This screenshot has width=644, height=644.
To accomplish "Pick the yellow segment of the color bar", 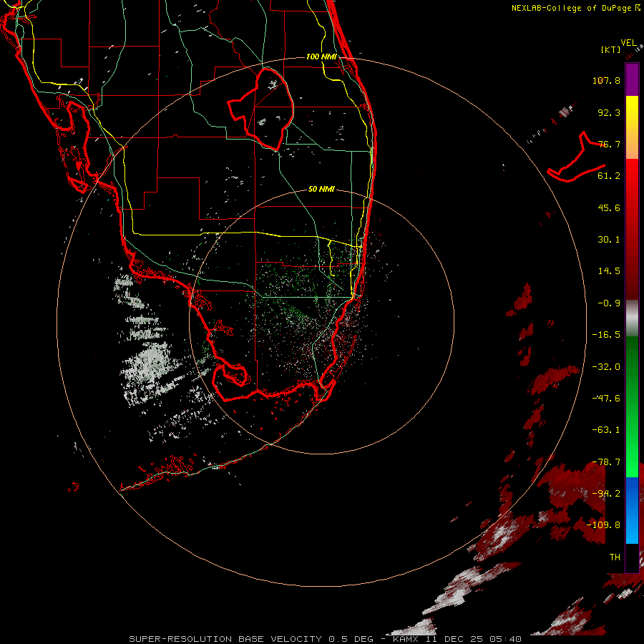I will pyautogui.click(x=632, y=109).
